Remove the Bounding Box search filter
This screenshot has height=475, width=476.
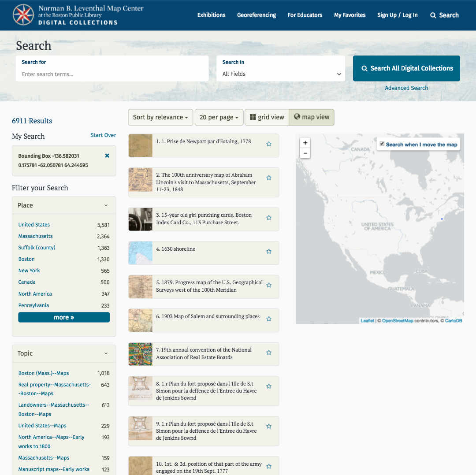point(107,156)
